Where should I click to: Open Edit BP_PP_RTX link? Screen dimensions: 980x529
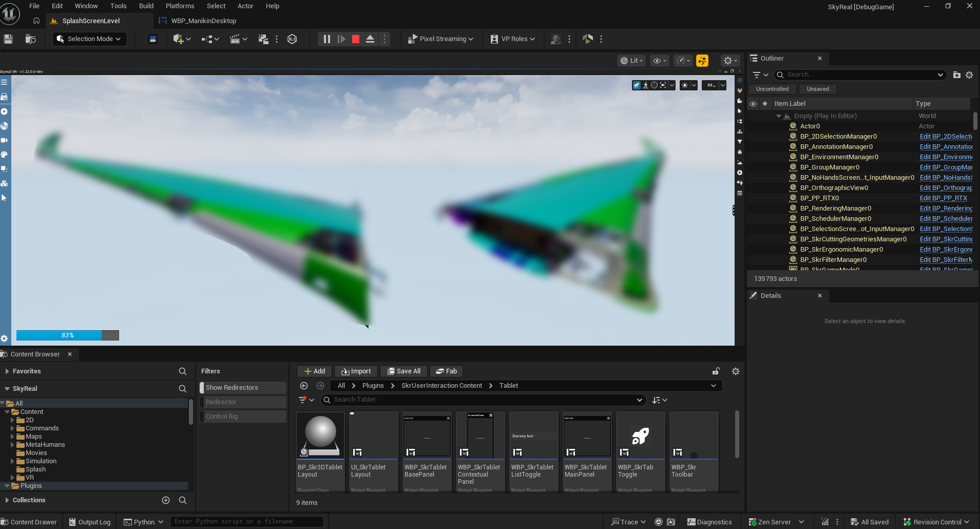(x=943, y=198)
